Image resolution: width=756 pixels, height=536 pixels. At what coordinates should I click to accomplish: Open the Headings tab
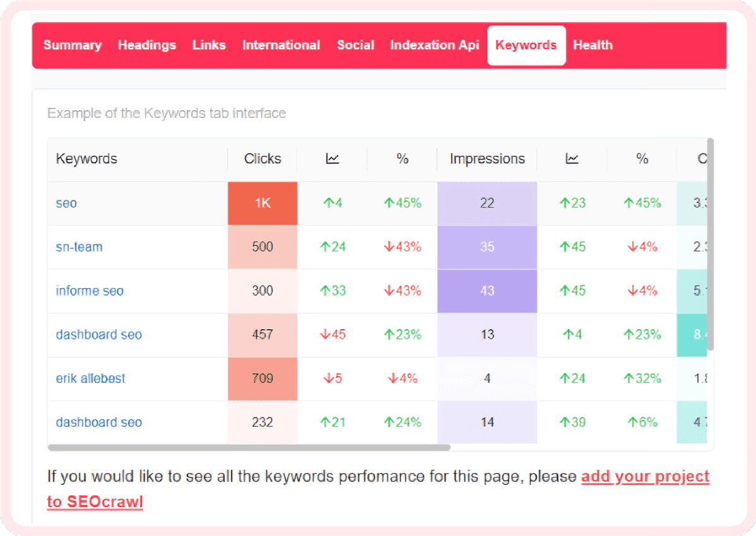(146, 45)
